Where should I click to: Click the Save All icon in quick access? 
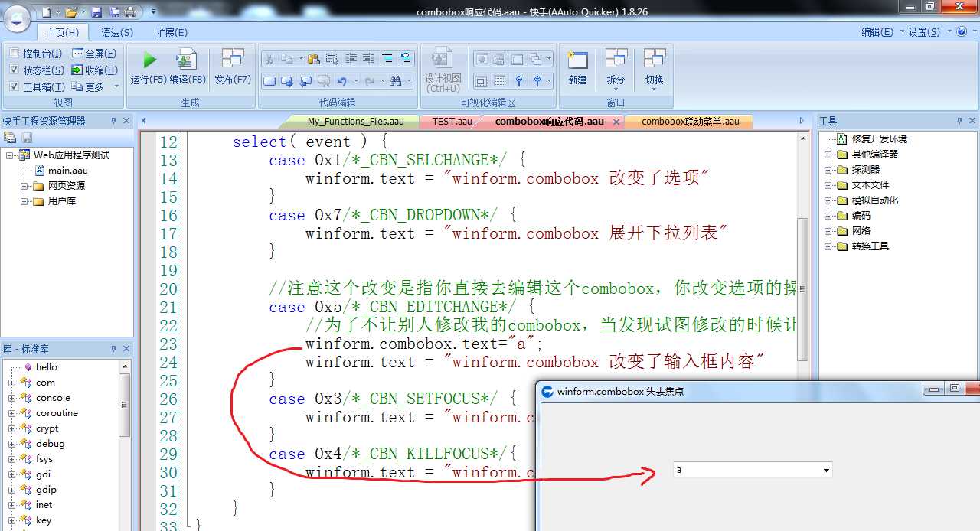[114, 11]
